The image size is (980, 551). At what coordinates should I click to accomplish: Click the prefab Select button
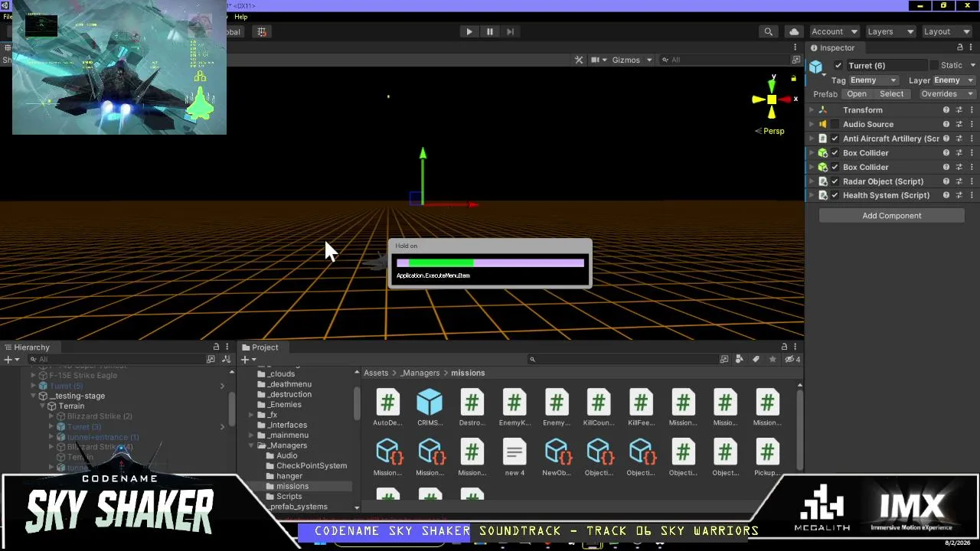click(891, 94)
